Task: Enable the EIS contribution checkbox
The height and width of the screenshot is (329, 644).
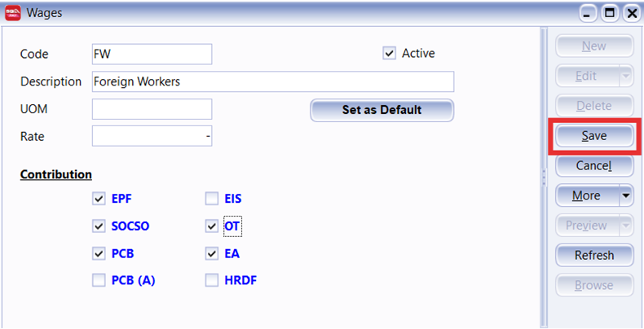Action: pyautogui.click(x=212, y=198)
